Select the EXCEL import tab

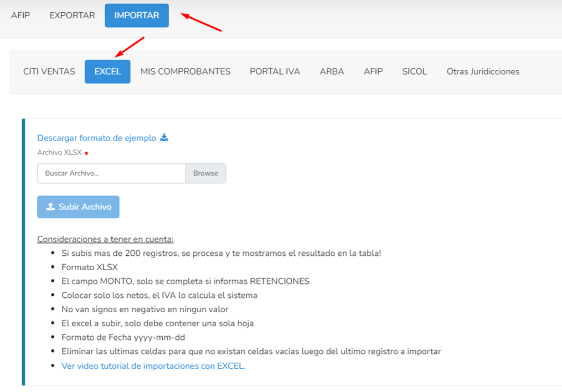click(107, 71)
